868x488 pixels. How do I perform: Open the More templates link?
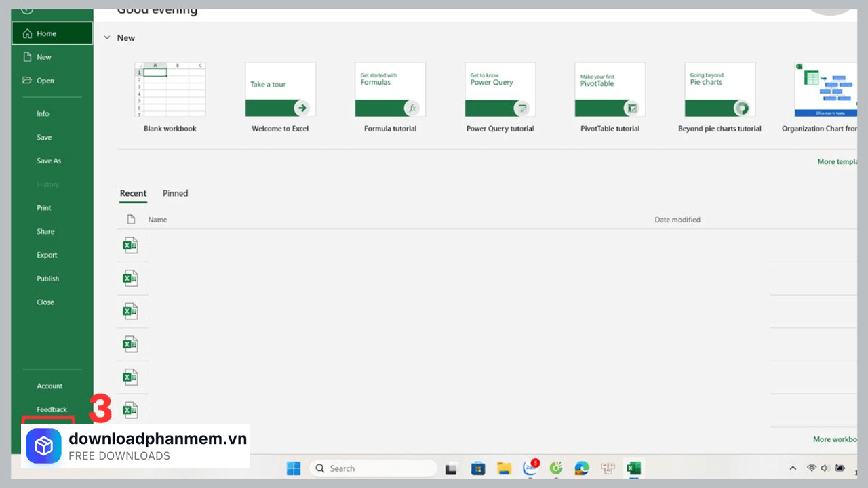pos(837,162)
